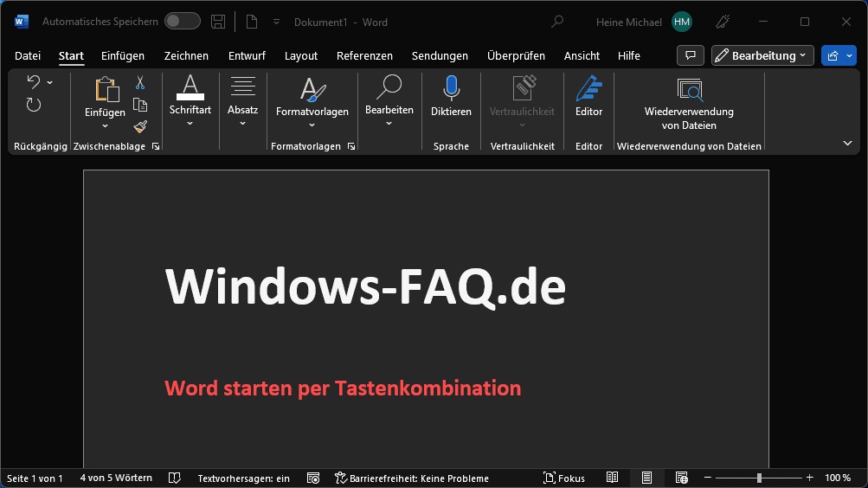Click Textvorhersagen: ein in status bar
The height and width of the screenshot is (488, 868).
point(243,478)
